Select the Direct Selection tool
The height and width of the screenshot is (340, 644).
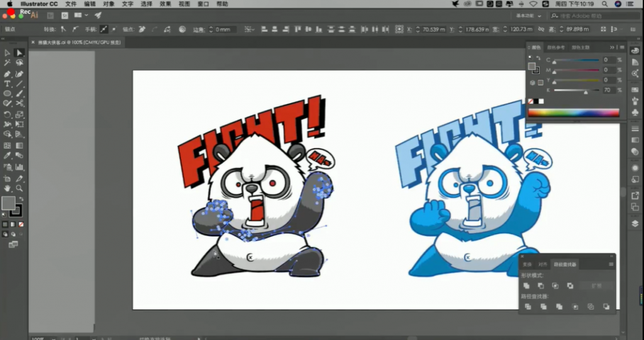19,53
